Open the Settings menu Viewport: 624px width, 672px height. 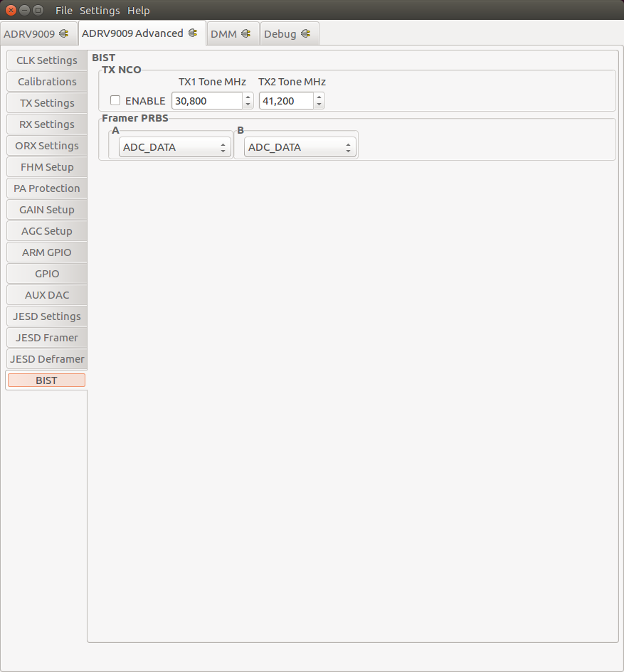(x=99, y=10)
